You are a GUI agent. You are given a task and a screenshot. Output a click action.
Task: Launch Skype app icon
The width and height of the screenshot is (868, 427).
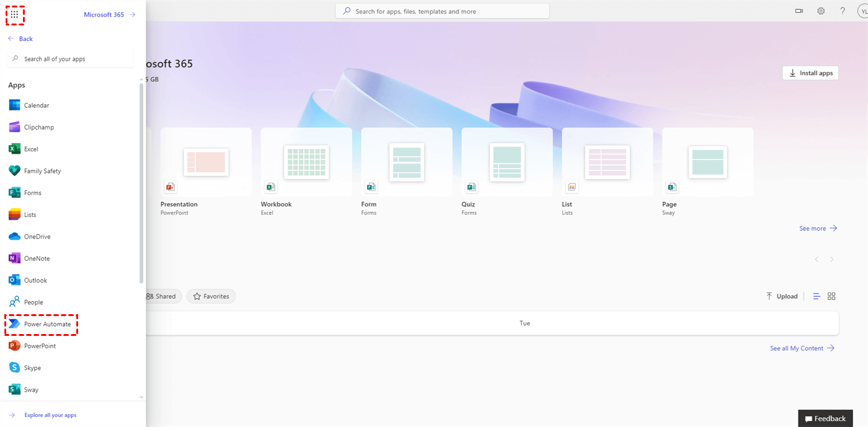click(15, 368)
